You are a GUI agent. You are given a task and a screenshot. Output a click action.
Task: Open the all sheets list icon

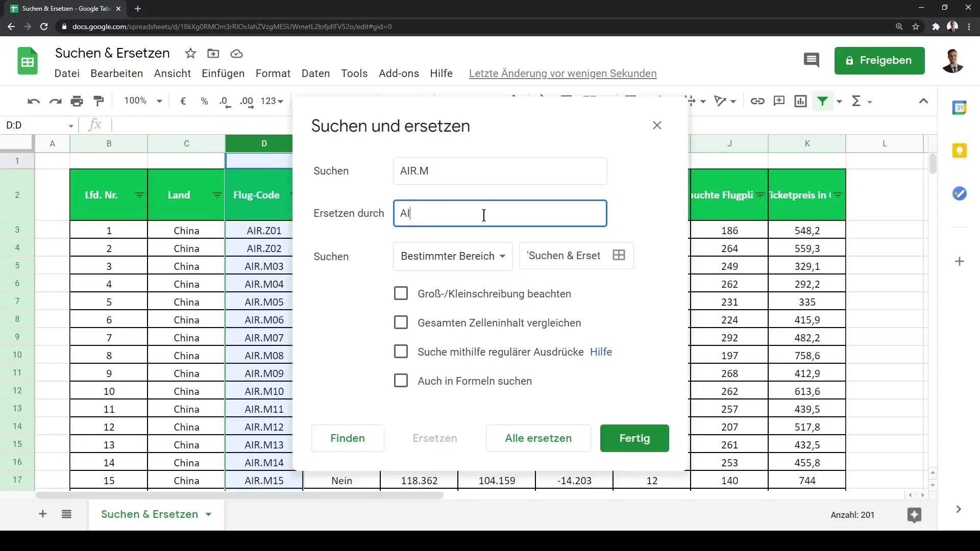(66, 514)
